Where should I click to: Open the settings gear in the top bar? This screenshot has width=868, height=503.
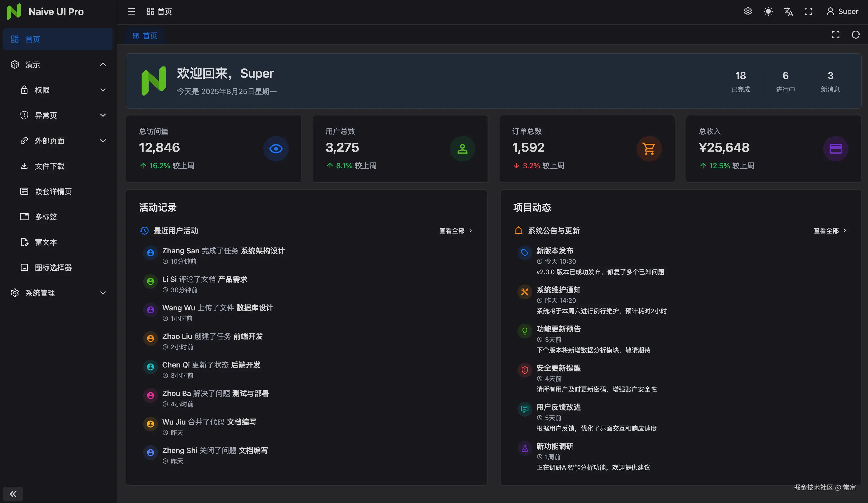click(748, 11)
